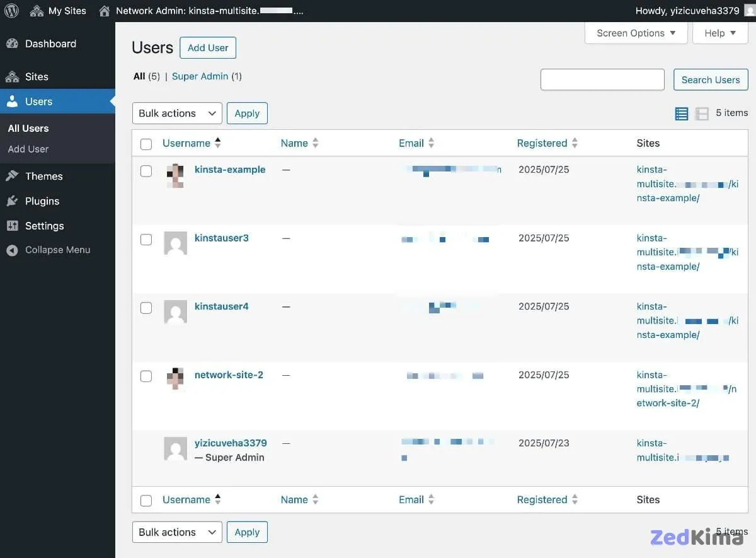Open the Screen Options panel

click(635, 33)
